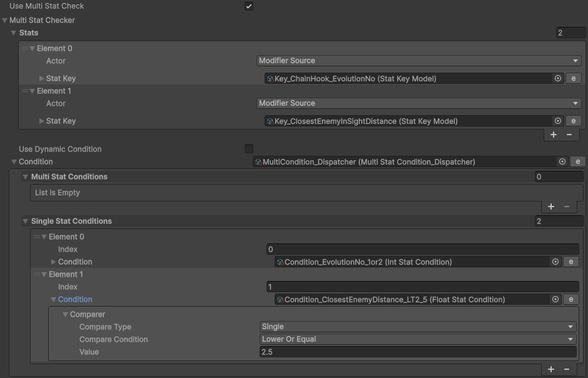Grab reorder handle of Single Stat Conditions Element 0
Image resolution: width=588 pixels, height=378 pixels.
click(x=37, y=237)
